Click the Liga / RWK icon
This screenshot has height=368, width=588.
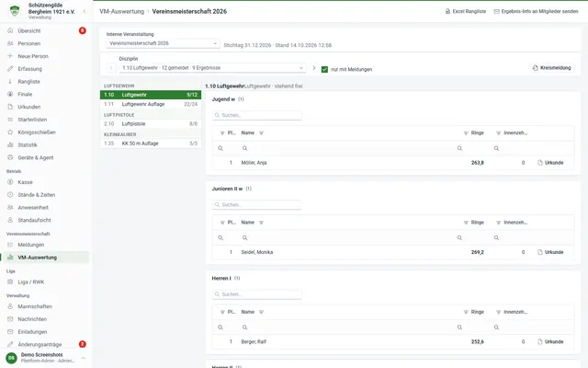10,282
